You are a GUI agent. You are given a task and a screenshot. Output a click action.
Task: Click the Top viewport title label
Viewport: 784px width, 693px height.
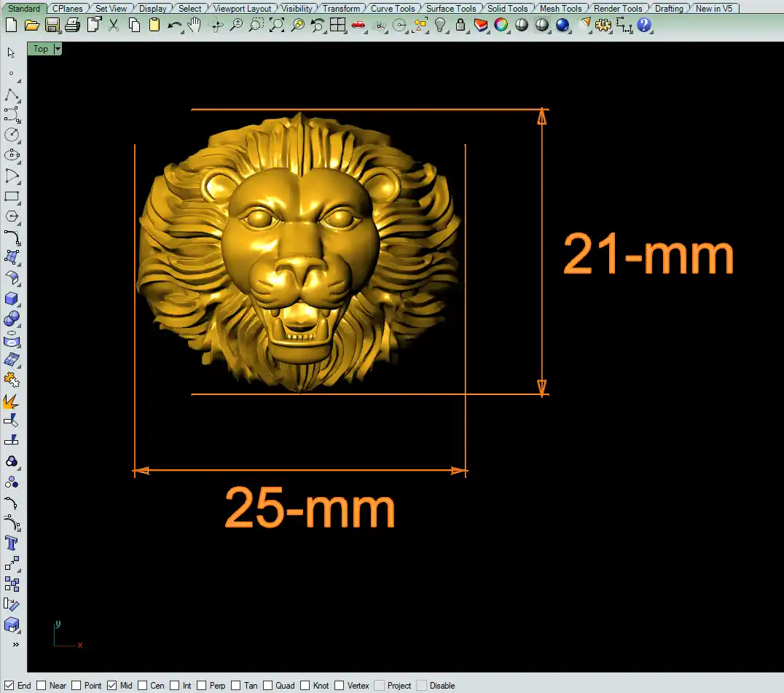[41, 49]
